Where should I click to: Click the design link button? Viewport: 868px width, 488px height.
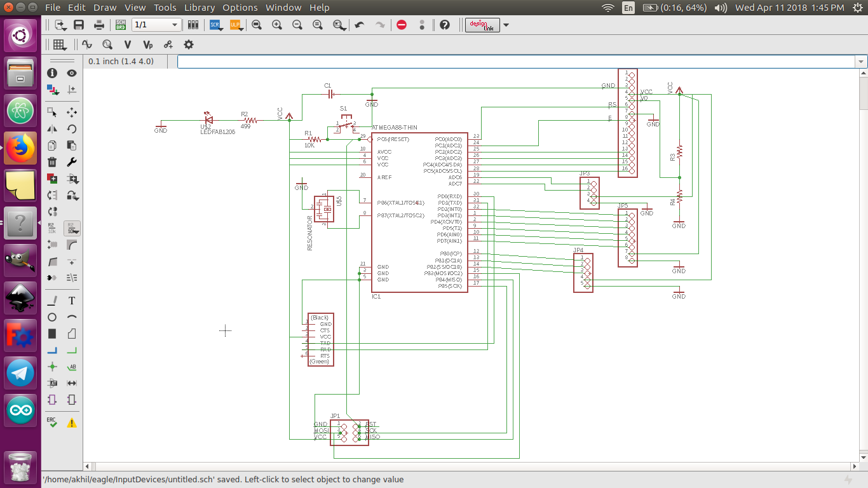(x=482, y=25)
